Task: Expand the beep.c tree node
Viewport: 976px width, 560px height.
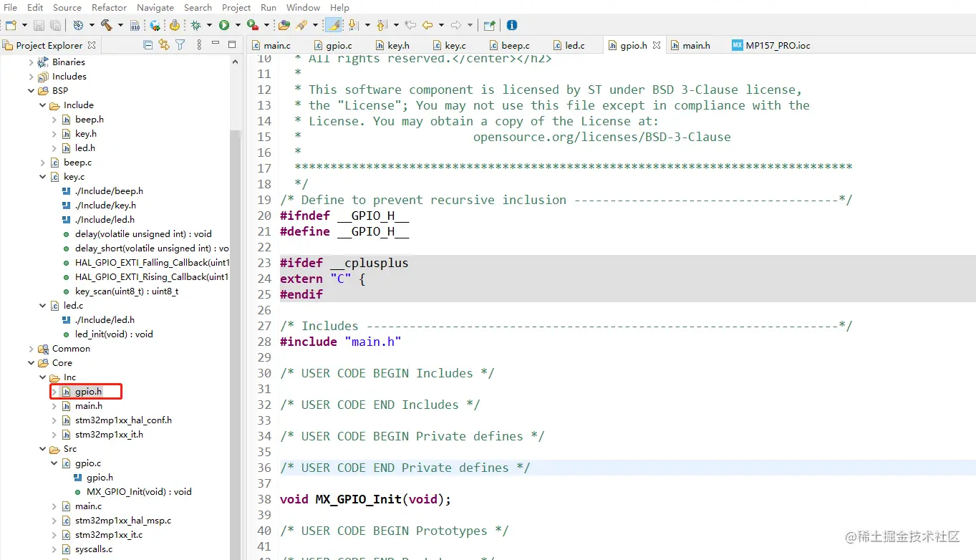Action: click(x=42, y=163)
